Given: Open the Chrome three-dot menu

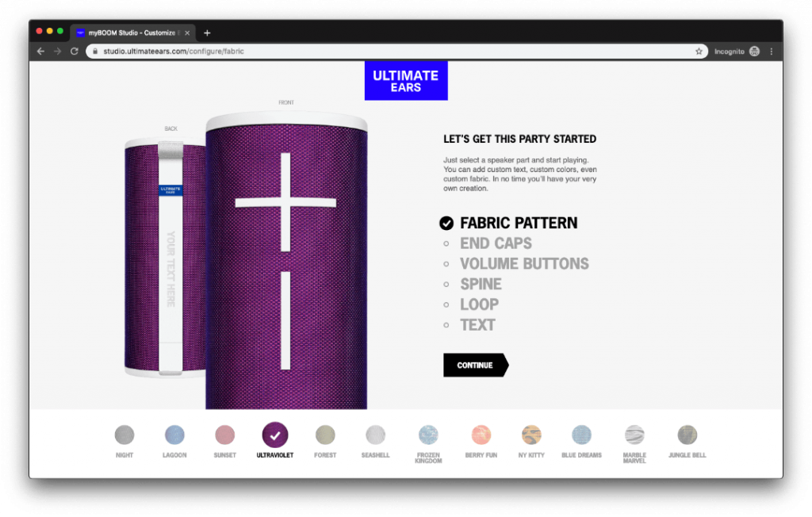Looking at the screenshot, I should click(772, 52).
